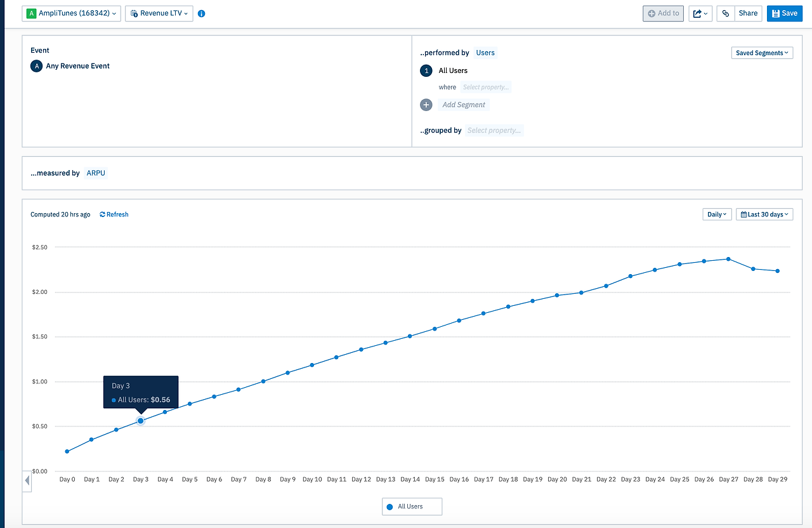Click the event A circle badge

click(x=37, y=66)
